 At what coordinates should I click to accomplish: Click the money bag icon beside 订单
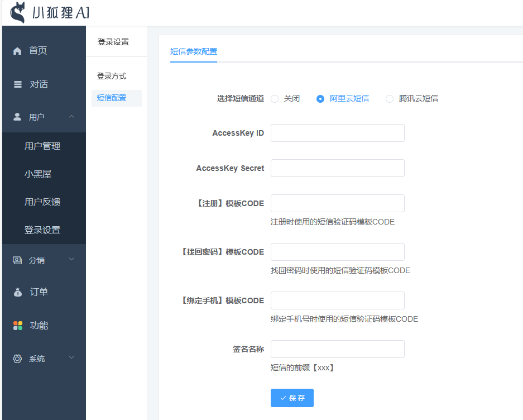coord(18,292)
